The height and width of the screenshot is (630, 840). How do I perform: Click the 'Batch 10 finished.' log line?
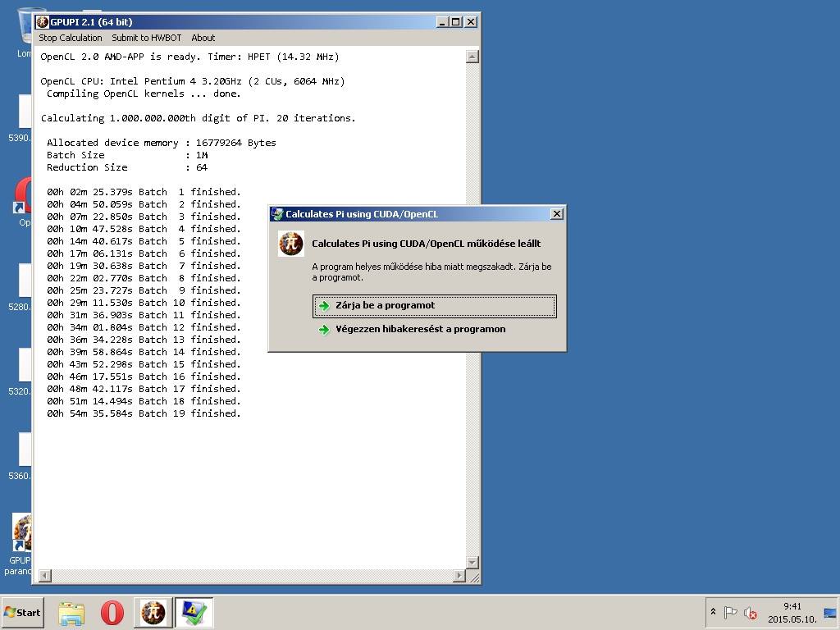[x=144, y=303]
